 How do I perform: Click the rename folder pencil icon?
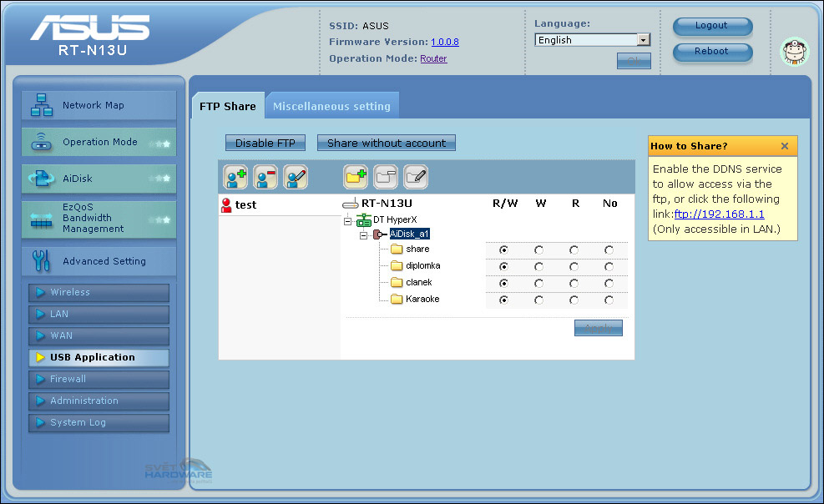416,177
